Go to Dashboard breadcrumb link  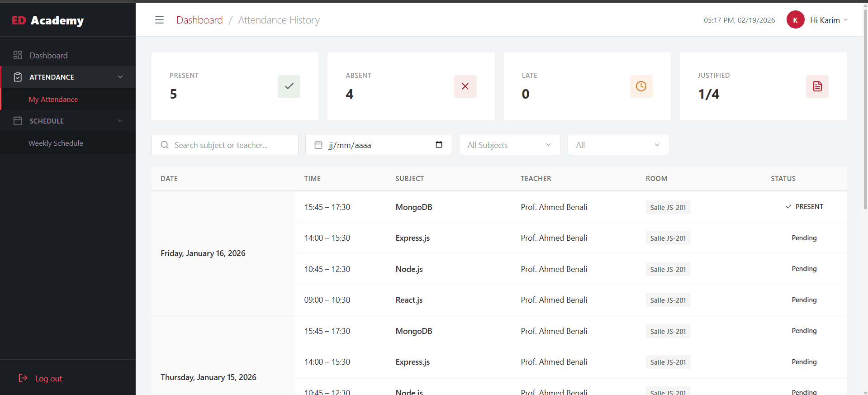pos(199,20)
